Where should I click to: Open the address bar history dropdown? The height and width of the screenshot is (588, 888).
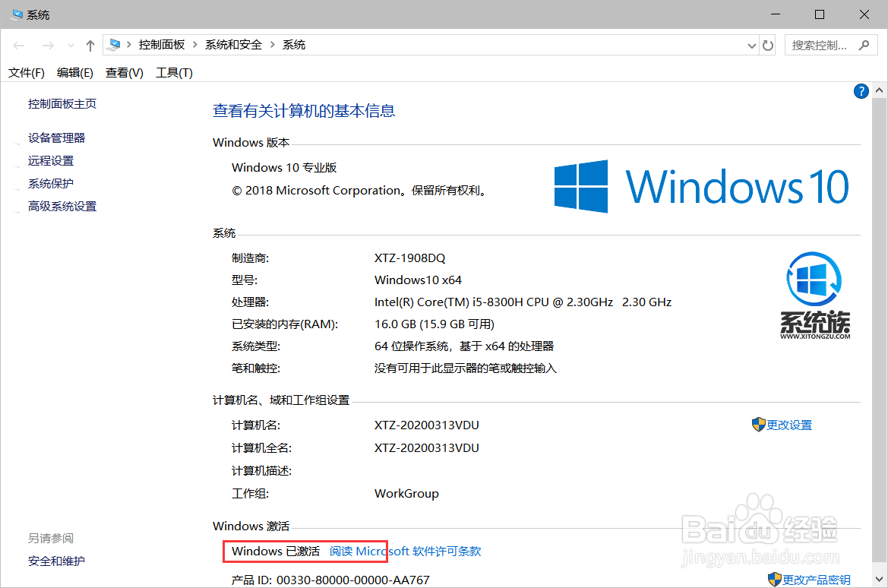(x=751, y=46)
